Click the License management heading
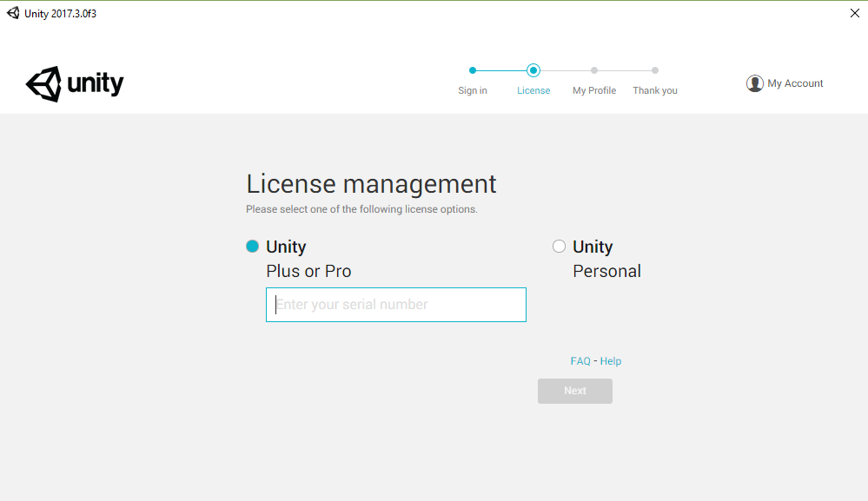This screenshot has width=868, height=501. [x=371, y=184]
